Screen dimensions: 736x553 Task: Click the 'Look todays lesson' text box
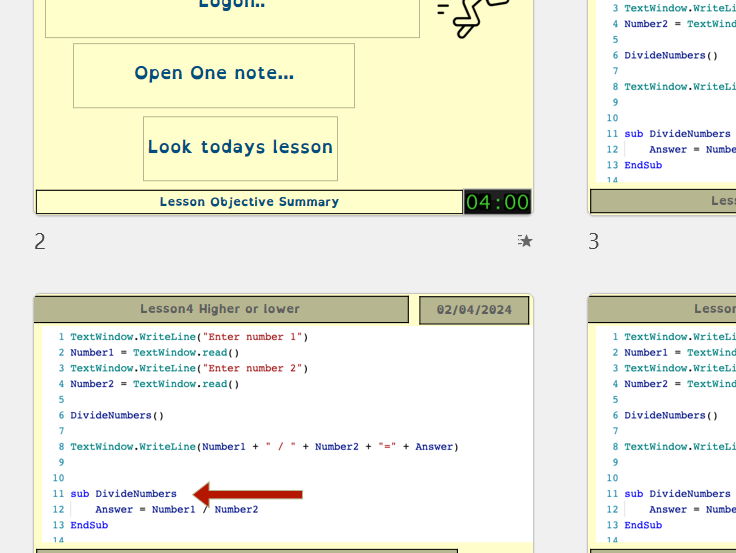pos(240,148)
